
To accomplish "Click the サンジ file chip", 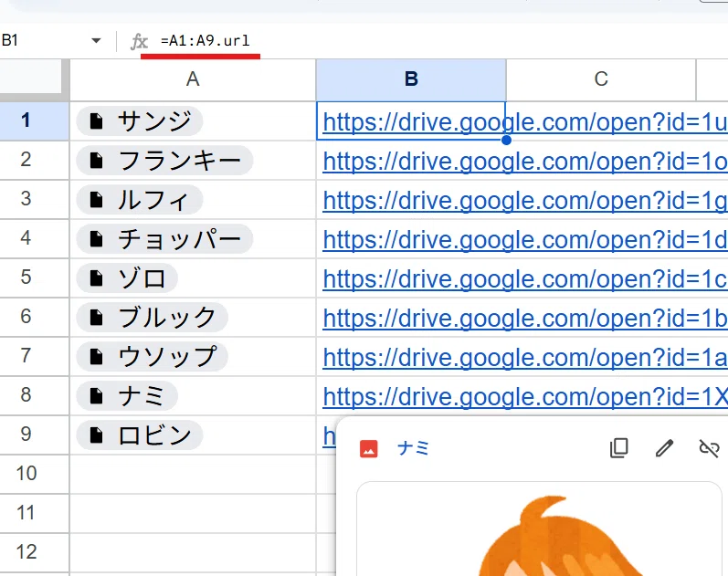I will (x=140, y=121).
